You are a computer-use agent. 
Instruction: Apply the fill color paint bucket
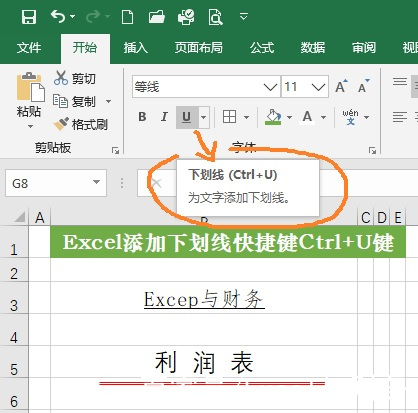tap(273, 117)
